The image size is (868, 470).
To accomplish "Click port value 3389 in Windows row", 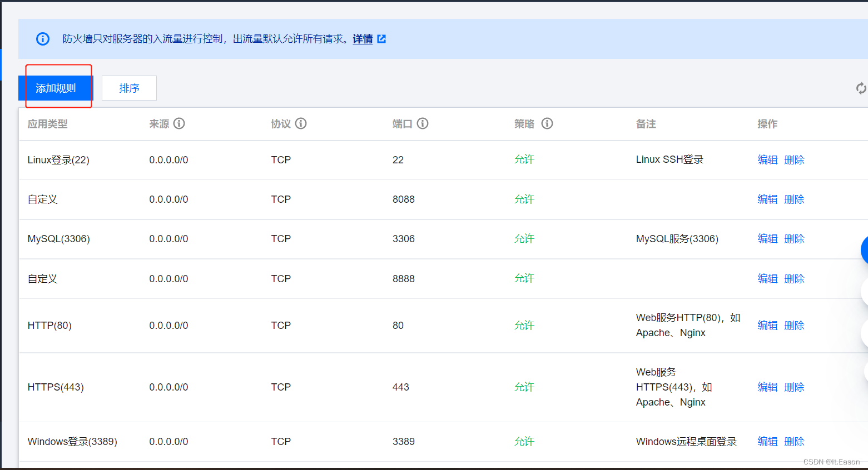I will coord(404,442).
